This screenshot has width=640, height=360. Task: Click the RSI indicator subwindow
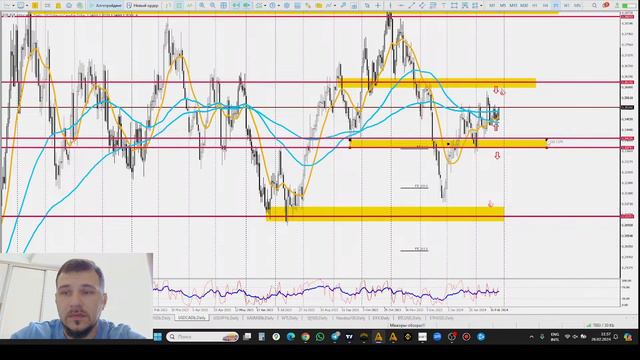pyautogui.click(x=386, y=292)
